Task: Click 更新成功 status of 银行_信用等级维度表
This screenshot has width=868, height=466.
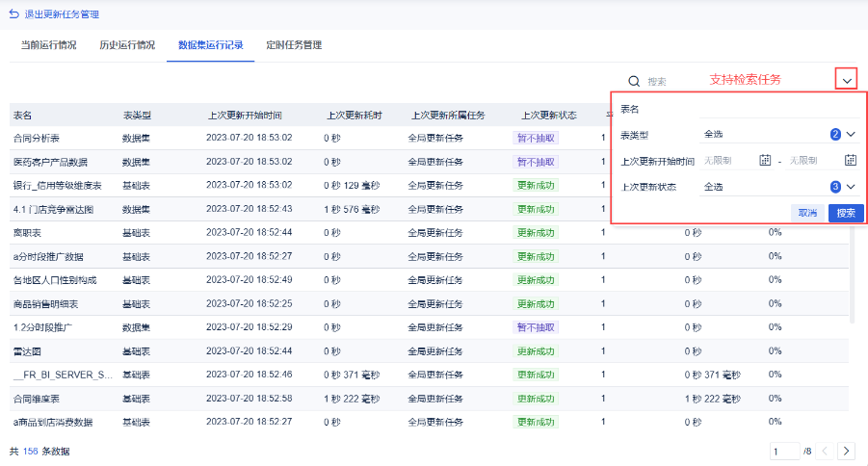Action: click(x=536, y=186)
